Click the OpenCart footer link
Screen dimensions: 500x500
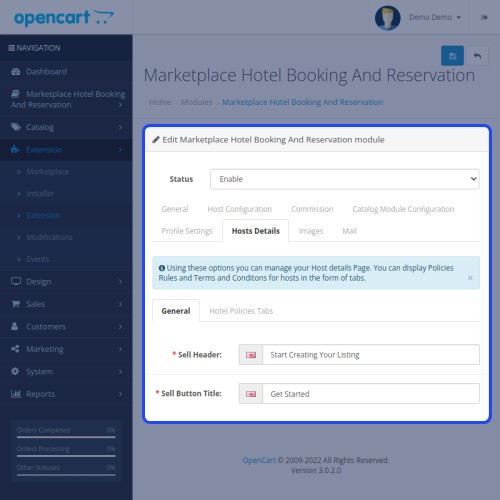point(259,460)
